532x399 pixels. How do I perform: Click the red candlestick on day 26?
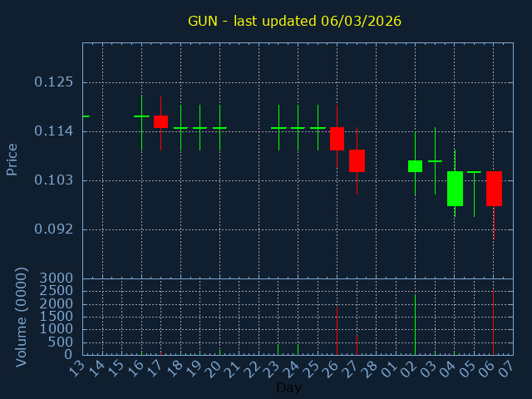(x=337, y=139)
